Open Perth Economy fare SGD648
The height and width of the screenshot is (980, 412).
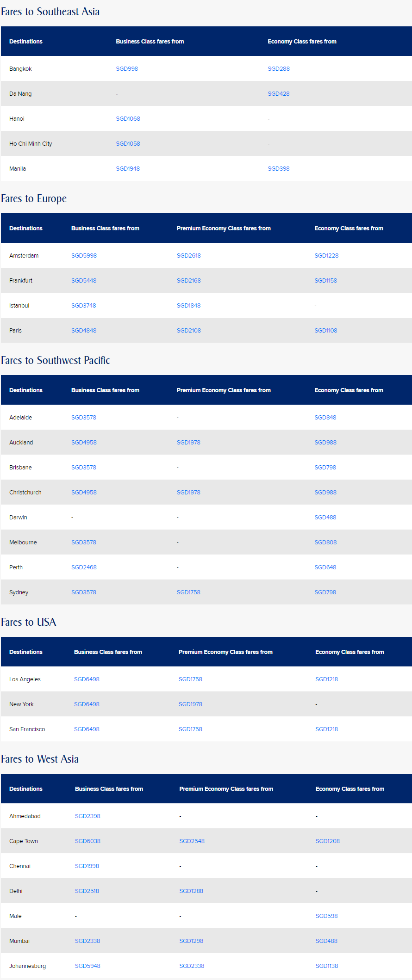point(325,567)
